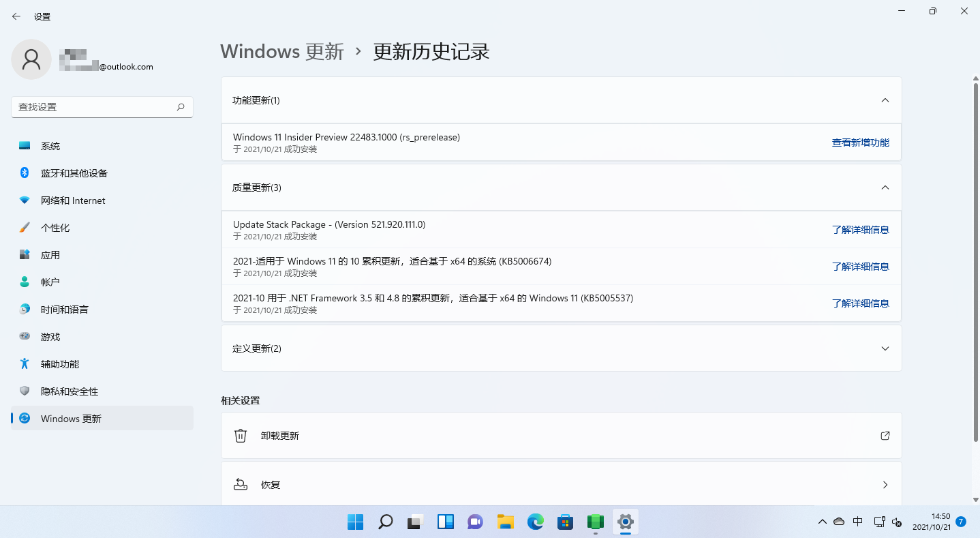Open the green app icon in taskbar
Image resolution: width=980 pixels, height=538 pixels.
point(595,522)
